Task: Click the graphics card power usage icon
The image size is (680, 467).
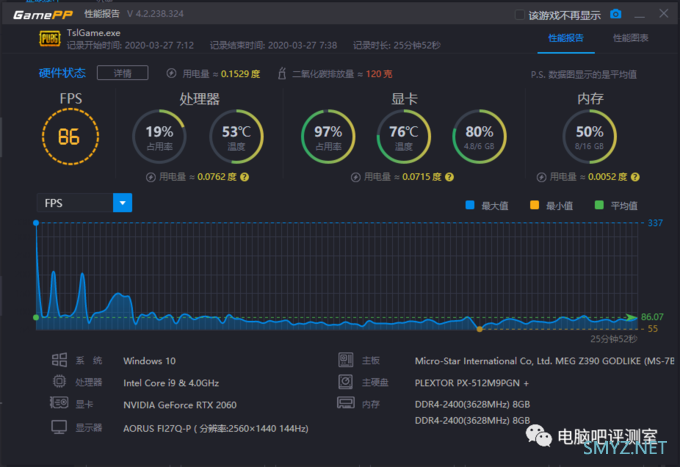Action: coord(356,177)
